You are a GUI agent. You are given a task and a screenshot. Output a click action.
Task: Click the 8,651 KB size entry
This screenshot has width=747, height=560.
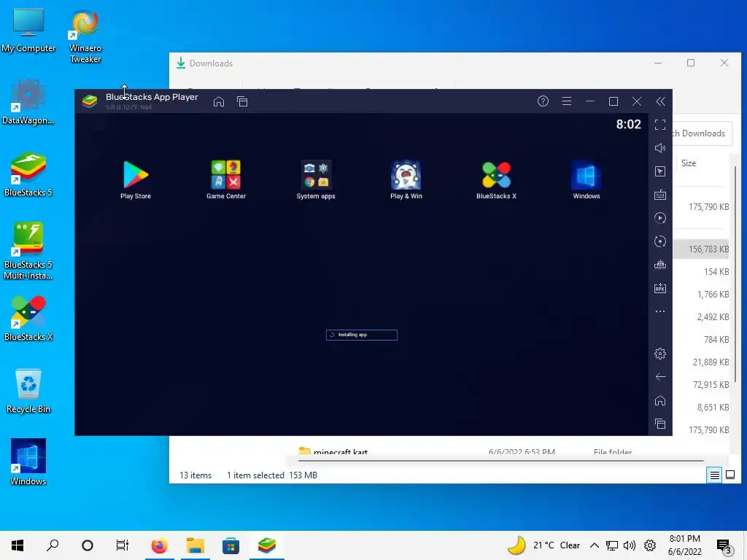tap(713, 408)
